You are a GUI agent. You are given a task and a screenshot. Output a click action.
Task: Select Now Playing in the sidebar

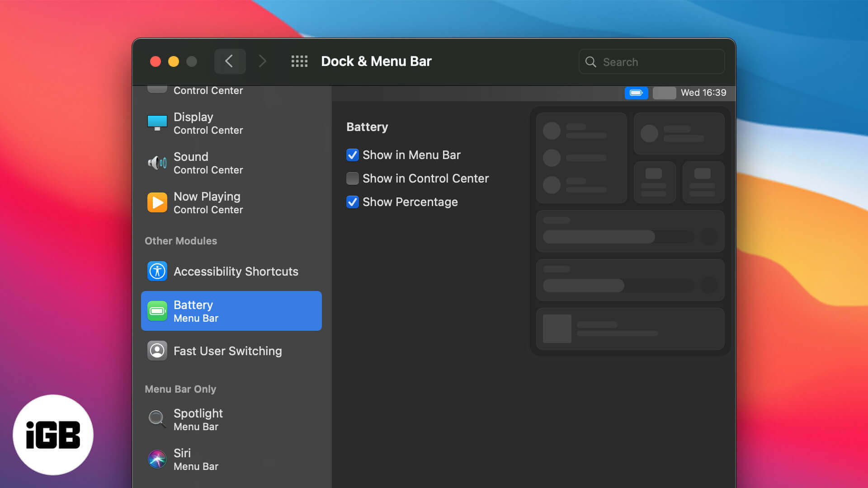(x=231, y=202)
